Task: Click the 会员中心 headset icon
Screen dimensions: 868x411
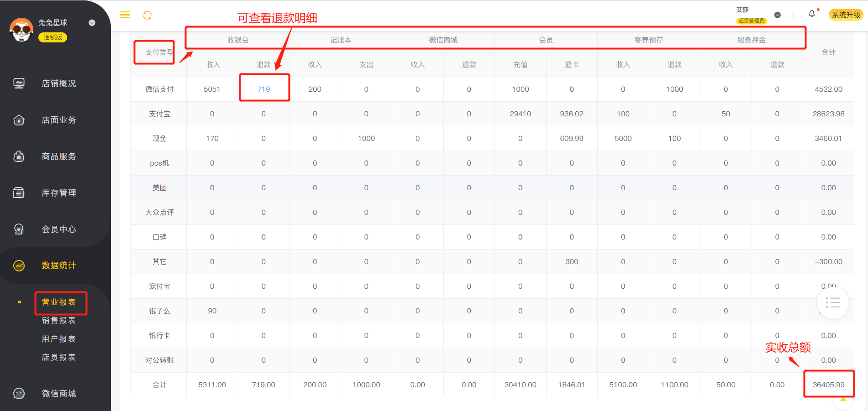Action: 19,229
